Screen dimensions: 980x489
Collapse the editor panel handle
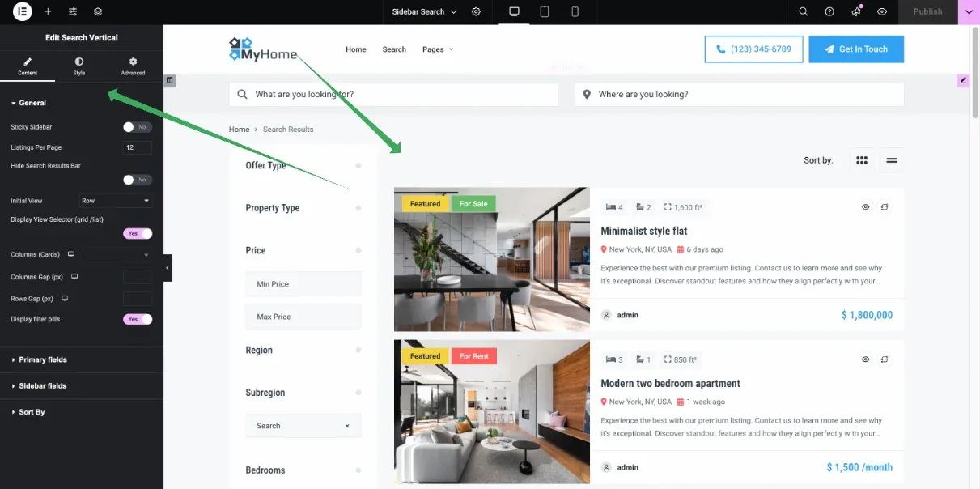(168, 268)
